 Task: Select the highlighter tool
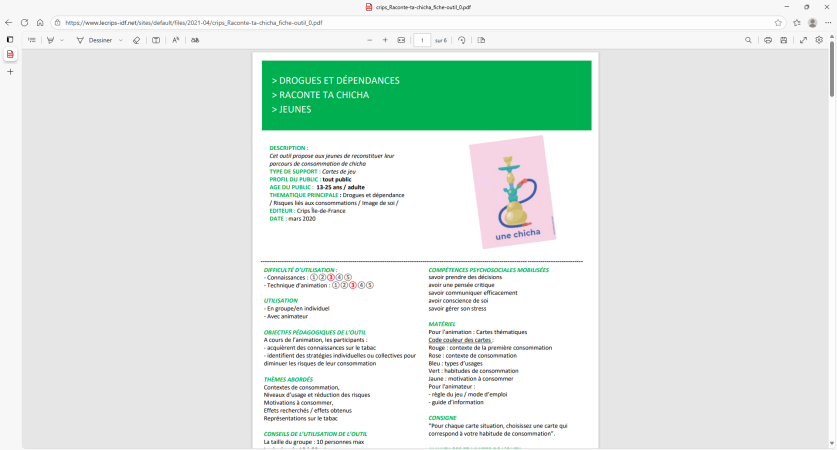click(49, 40)
